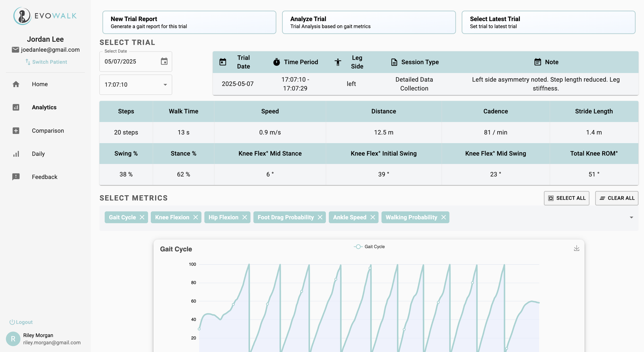Toggle Gait Cycle legend series

pos(369,247)
